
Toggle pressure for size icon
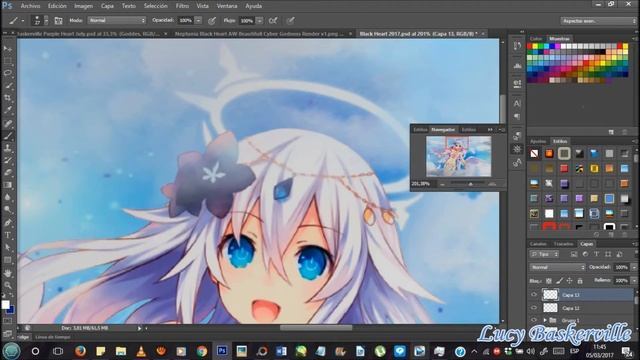pyautogui.click(x=290, y=20)
